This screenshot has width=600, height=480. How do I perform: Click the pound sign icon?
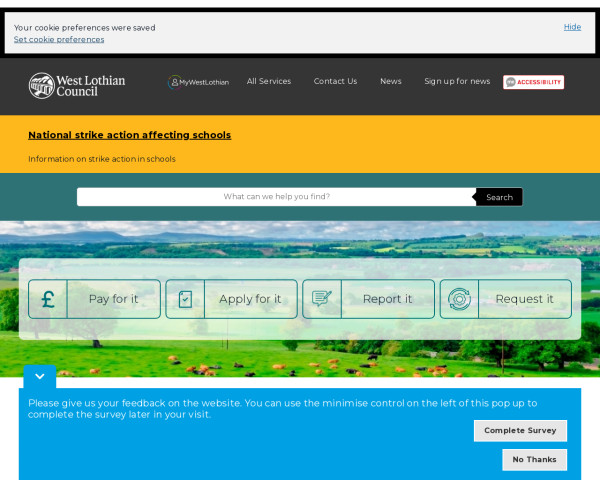48,299
